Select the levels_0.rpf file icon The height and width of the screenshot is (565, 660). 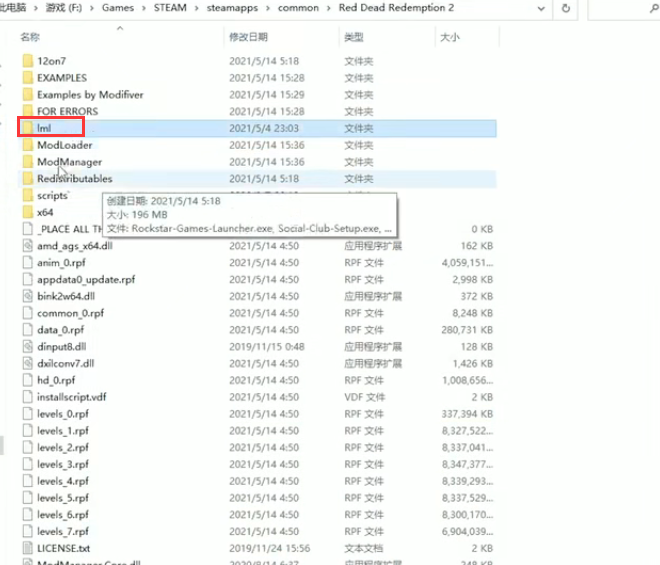click(28, 414)
